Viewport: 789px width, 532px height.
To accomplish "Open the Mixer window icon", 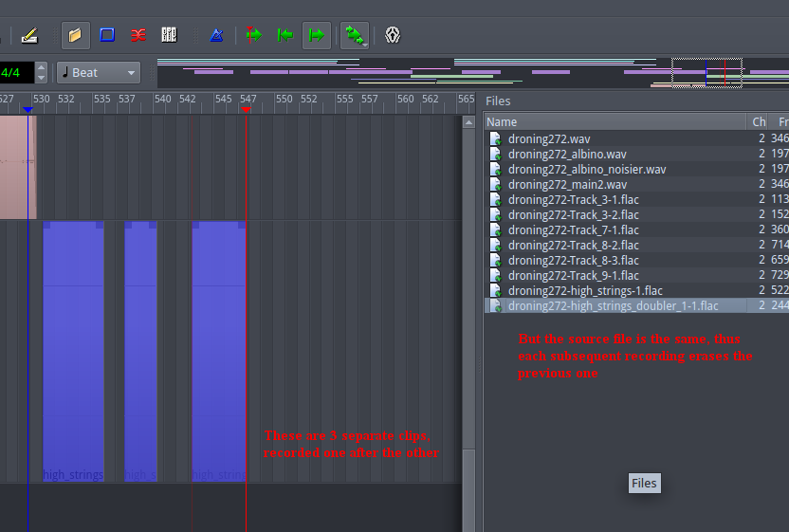I will 169,35.
